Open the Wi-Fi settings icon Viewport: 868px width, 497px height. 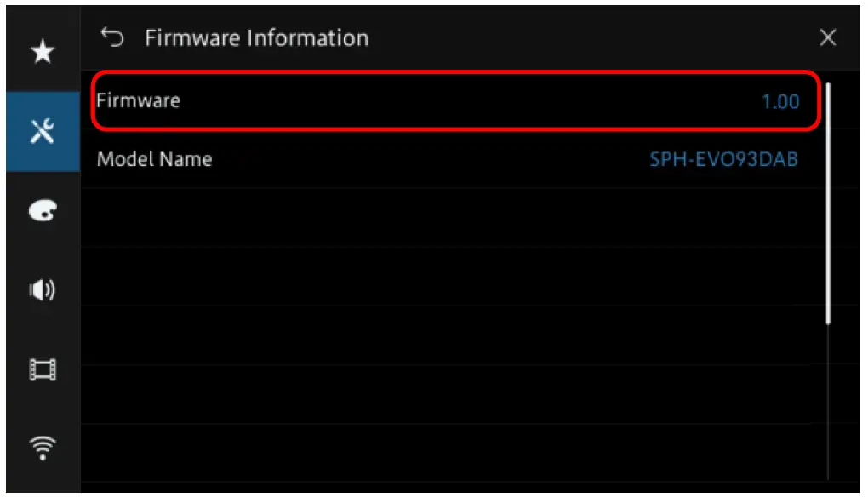click(x=43, y=448)
